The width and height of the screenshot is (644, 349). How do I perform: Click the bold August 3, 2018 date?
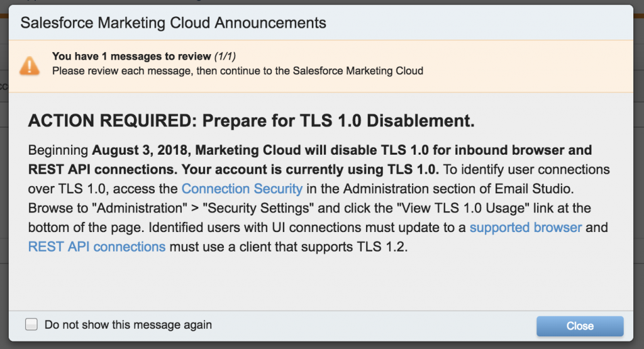coord(140,150)
